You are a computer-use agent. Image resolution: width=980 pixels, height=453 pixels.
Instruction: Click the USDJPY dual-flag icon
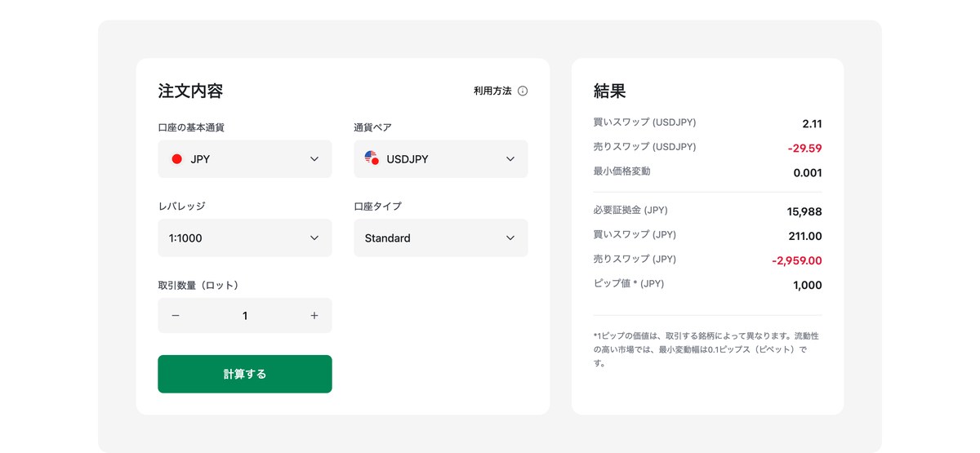[x=372, y=158]
